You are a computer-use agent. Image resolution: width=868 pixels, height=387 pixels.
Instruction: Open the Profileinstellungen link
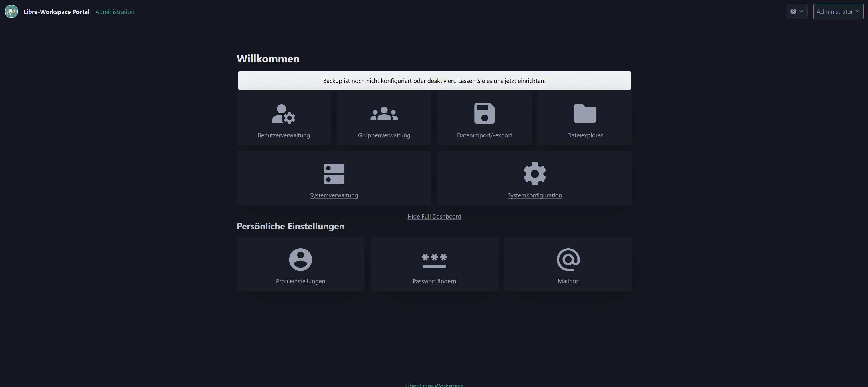coord(300,281)
